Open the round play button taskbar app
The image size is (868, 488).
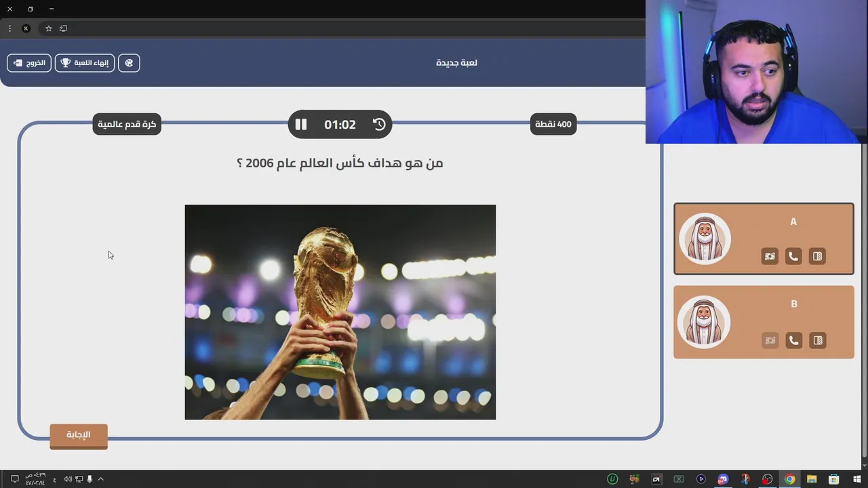[701, 479]
